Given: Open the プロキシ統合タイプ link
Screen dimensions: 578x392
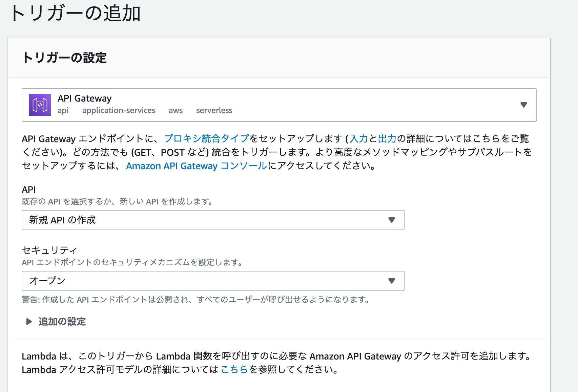Looking at the screenshot, I should pos(207,138).
